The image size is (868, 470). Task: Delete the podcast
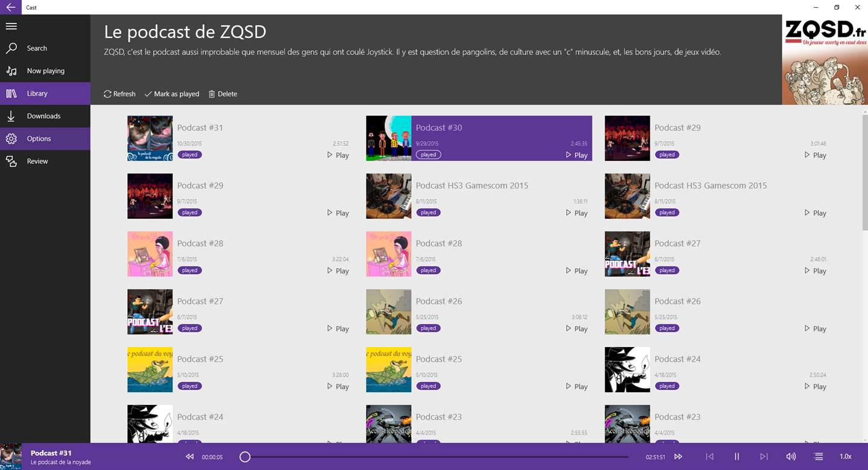(x=222, y=94)
